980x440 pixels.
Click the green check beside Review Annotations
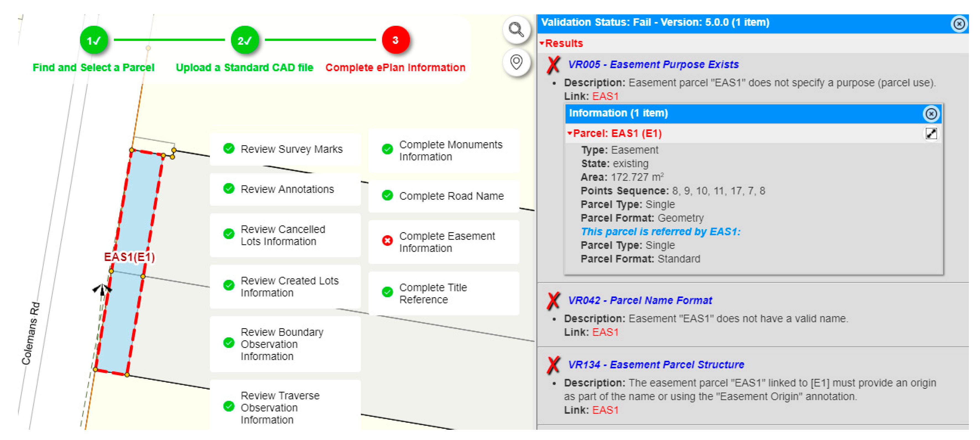tap(229, 189)
